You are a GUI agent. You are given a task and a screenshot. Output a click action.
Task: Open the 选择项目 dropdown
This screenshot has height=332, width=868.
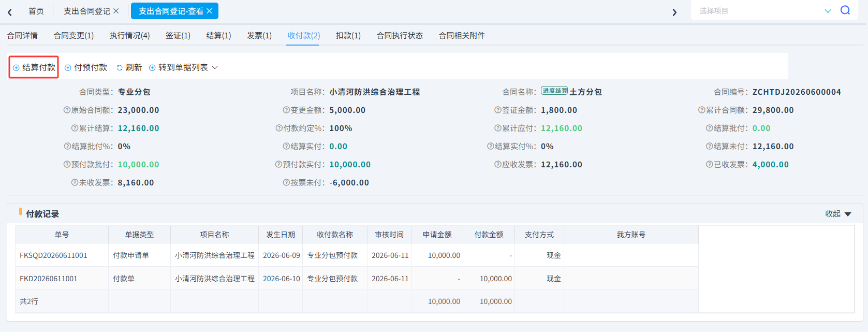pos(764,11)
